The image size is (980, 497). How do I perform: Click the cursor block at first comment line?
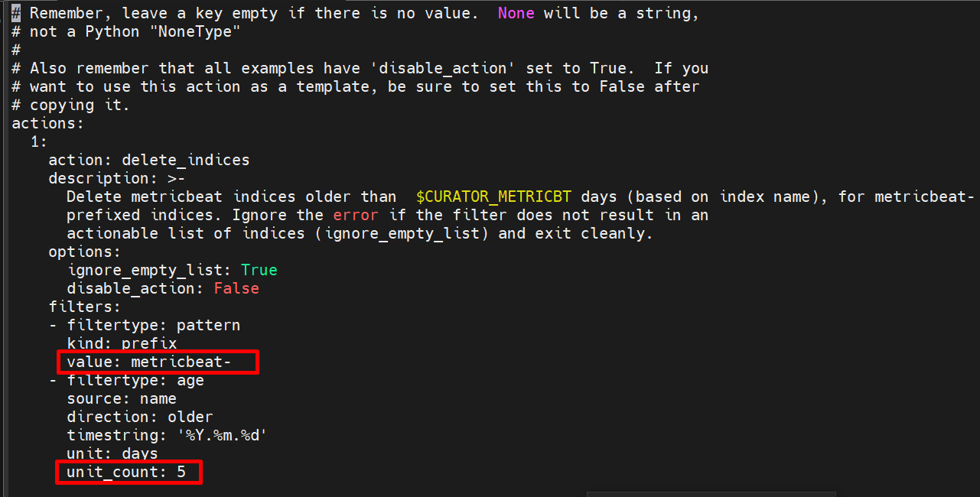(16, 13)
